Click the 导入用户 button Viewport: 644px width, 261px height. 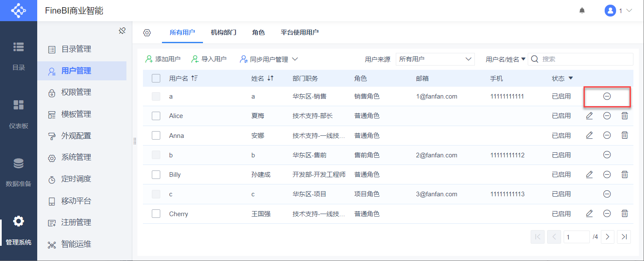pyautogui.click(x=209, y=59)
